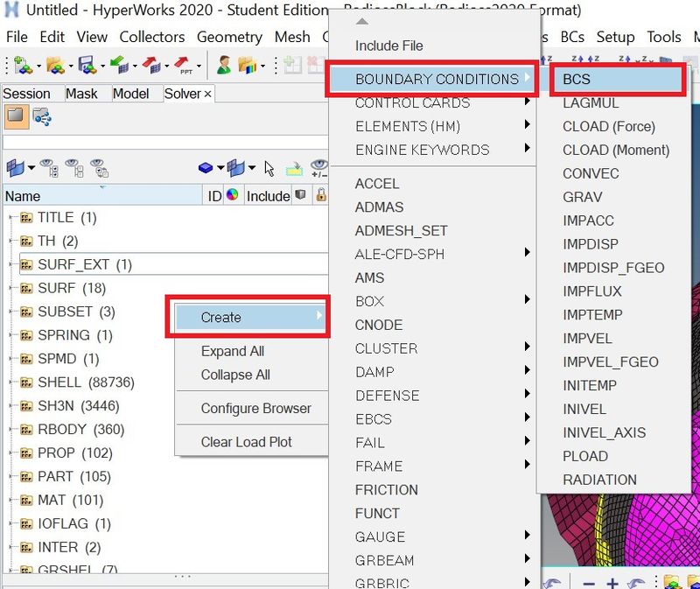Expand the SHELL (88736) tree node
This screenshot has width=700, height=589.
[11, 382]
